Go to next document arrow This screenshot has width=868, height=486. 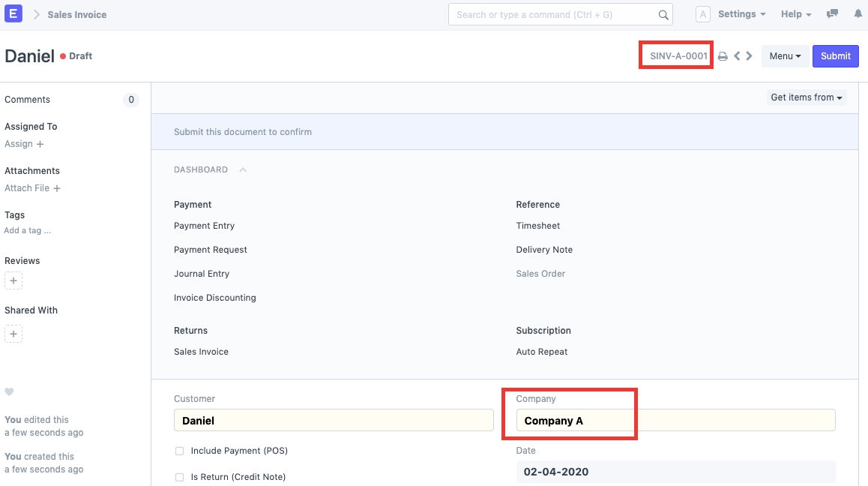pyautogui.click(x=749, y=56)
